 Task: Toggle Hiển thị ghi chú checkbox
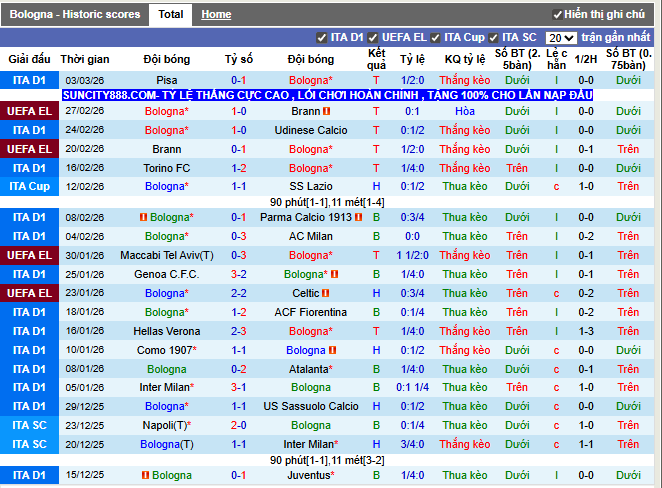(x=558, y=15)
